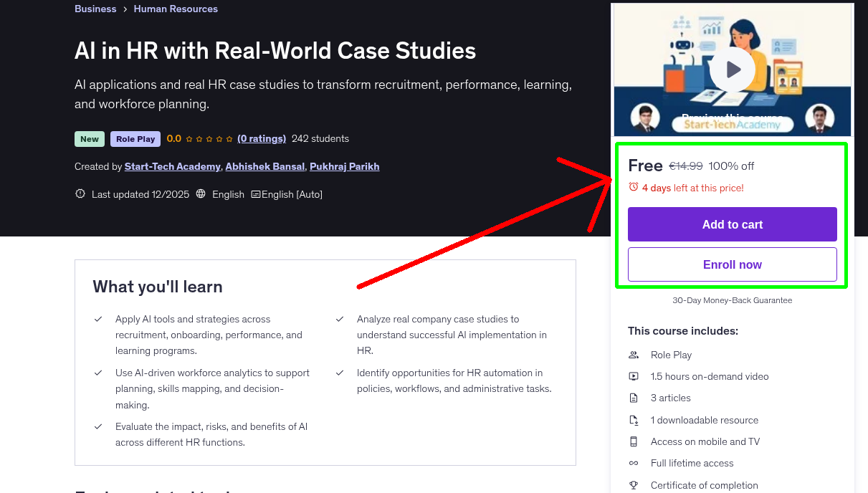Click the certificate of completion trophy icon
This screenshot has height=493, width=868.
click(x=634, y=485)
